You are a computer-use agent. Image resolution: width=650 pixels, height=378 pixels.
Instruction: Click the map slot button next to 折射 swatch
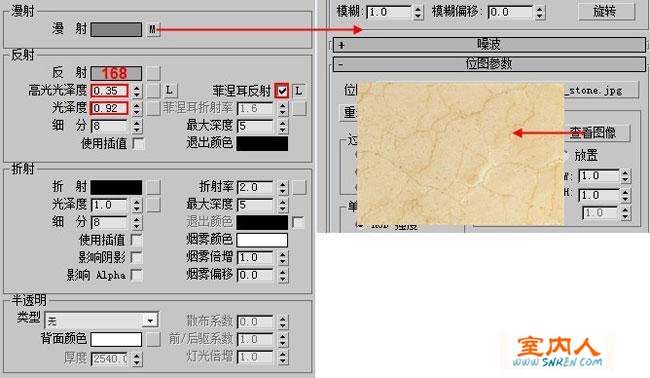(153, 187)
